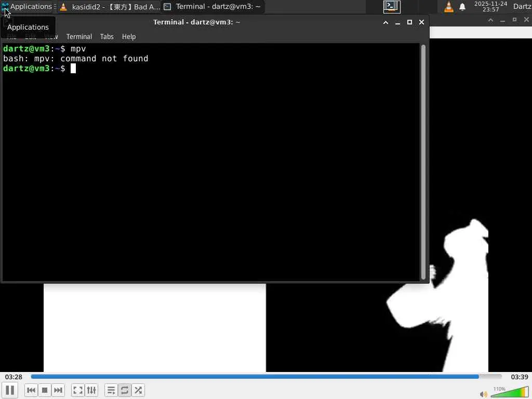
Task: Click the Terminal window title bar
Action: point(196,22)
